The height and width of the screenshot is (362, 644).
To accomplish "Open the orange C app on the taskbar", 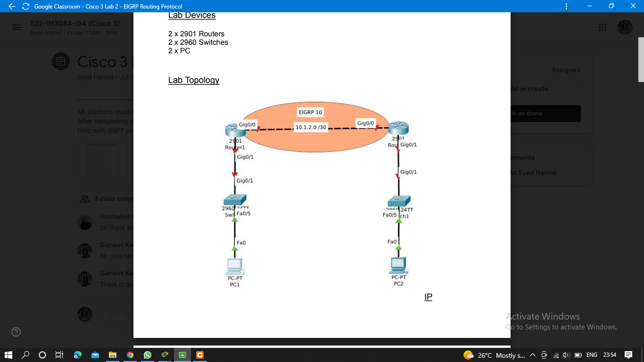I will 200,354.
